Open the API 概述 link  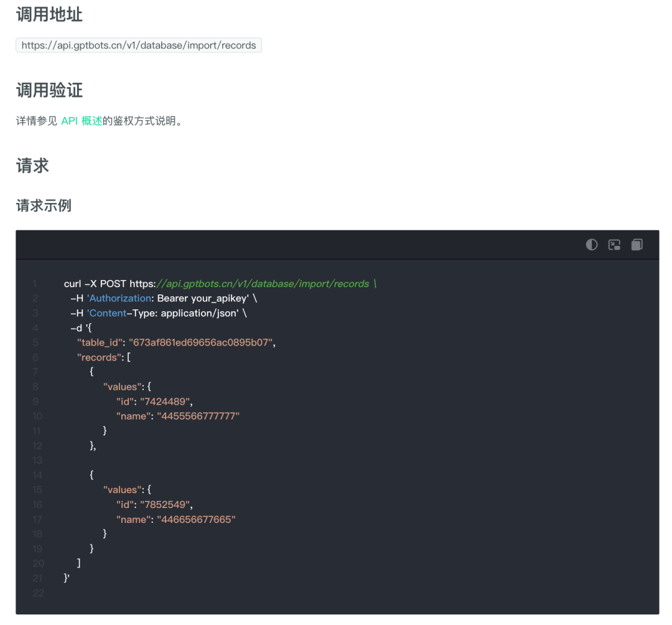82,121
